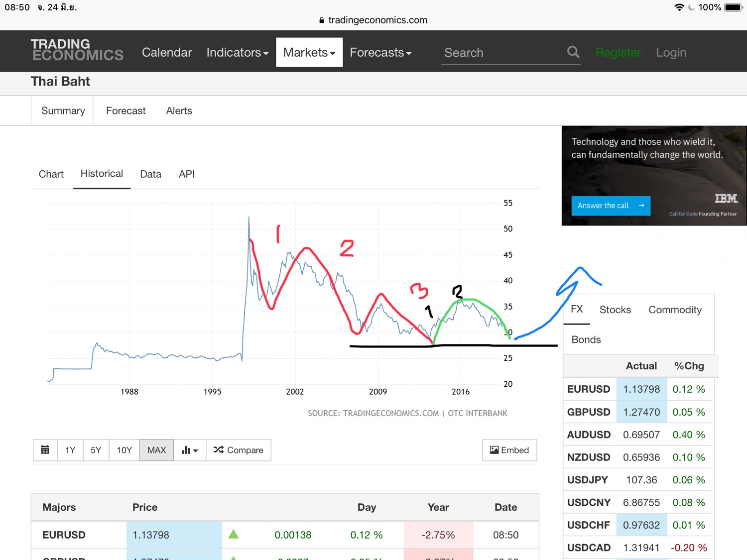Click the search magnifier icon
Image resolution: width=747 pixels, height=560 pixels.
(573, 52)
